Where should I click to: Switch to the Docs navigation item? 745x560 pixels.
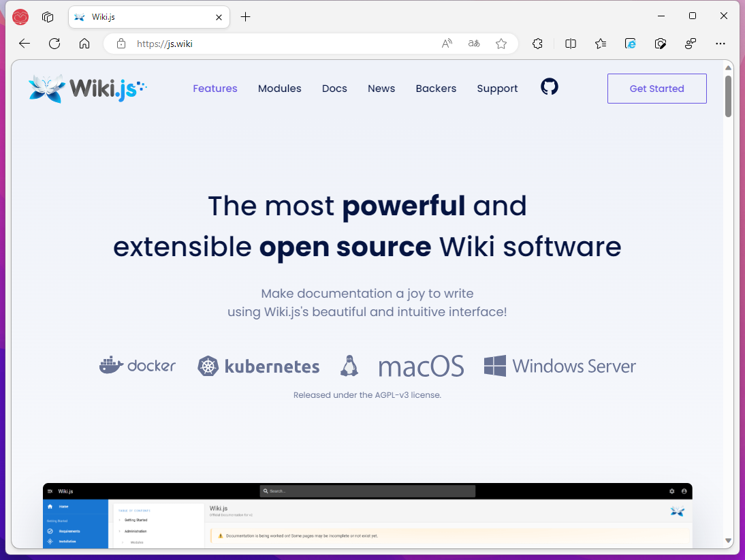point(334,88)
